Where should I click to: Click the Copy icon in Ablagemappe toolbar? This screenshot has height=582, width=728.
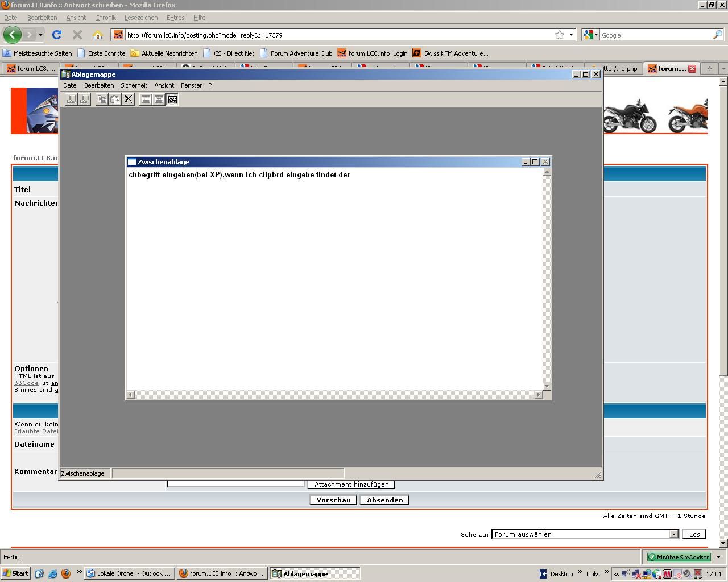pyautogui.click(x=102, y=99)
